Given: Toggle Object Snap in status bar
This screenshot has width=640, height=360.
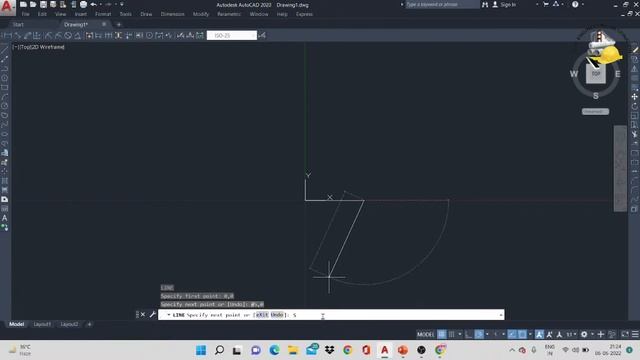Looking at the screenshot, I should [522, 334].
